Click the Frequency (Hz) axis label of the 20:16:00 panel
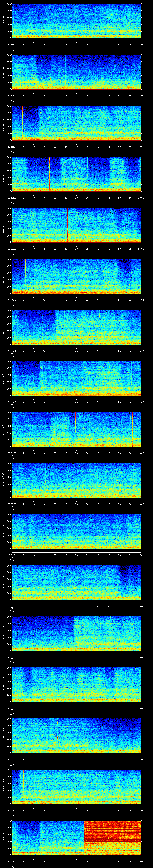 pyautogui.click(x=4, y=21)
